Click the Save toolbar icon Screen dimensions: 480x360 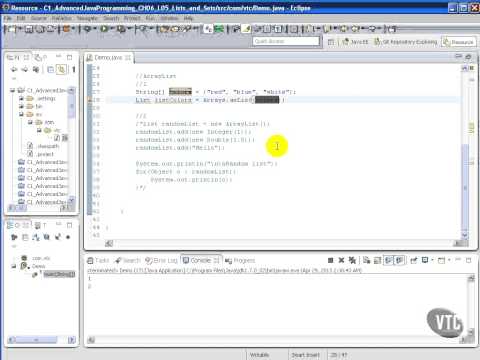coord(29,29)
